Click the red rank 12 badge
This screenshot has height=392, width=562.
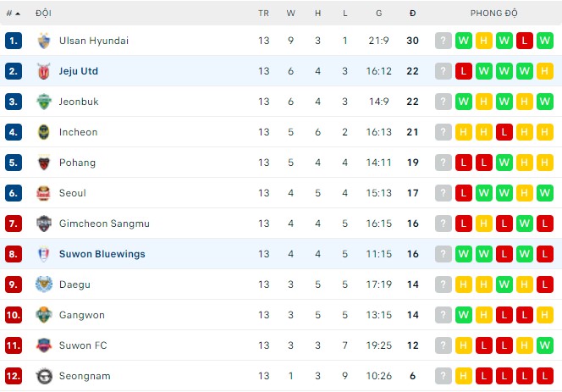14,376
